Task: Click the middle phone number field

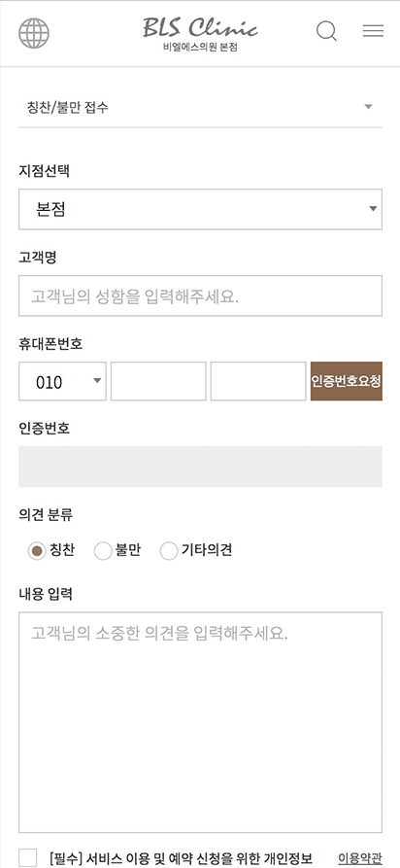Action: coord(158,381)
